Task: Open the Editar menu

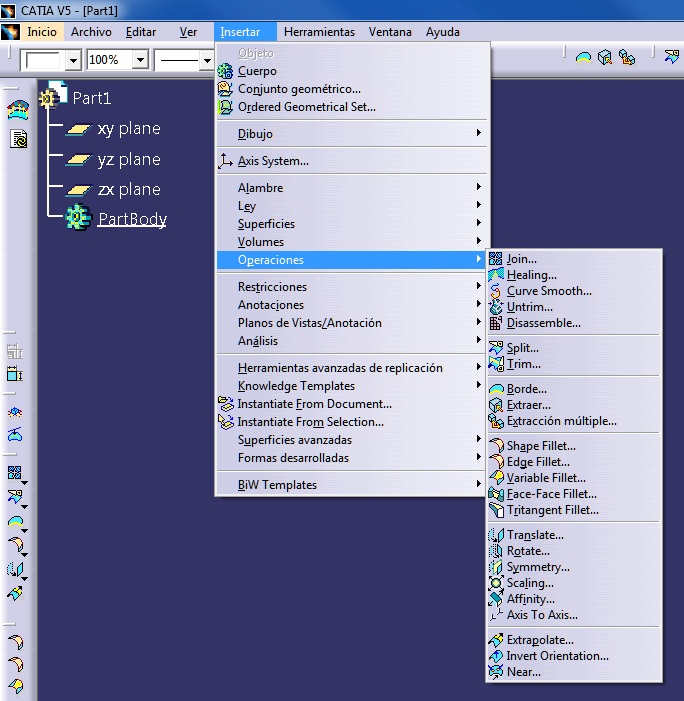Action: click(141, 32)
